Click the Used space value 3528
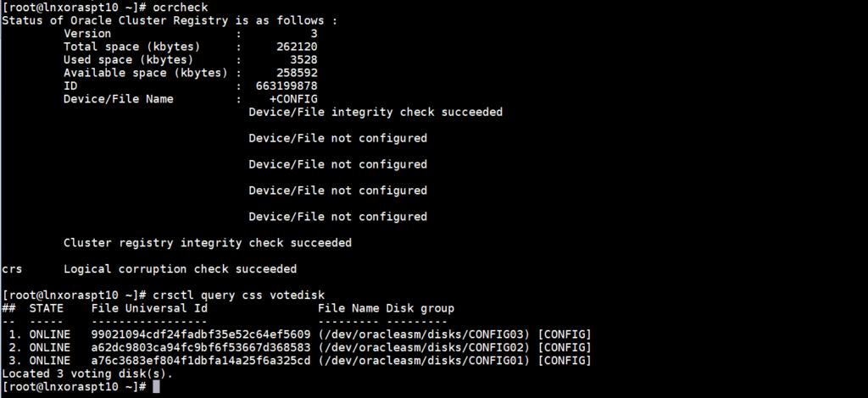868x398 pixels. pos(303,60)
